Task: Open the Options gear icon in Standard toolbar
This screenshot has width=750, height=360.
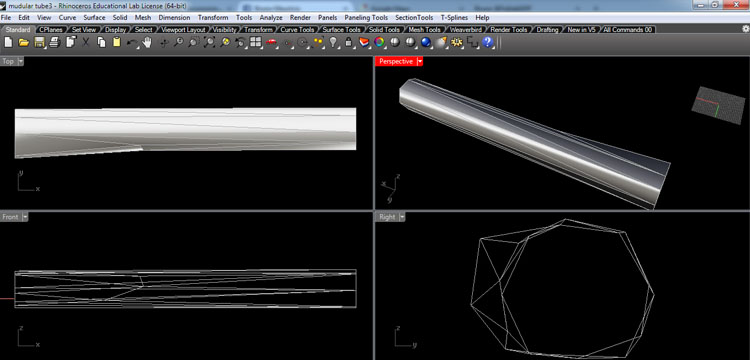Action: 456,42
